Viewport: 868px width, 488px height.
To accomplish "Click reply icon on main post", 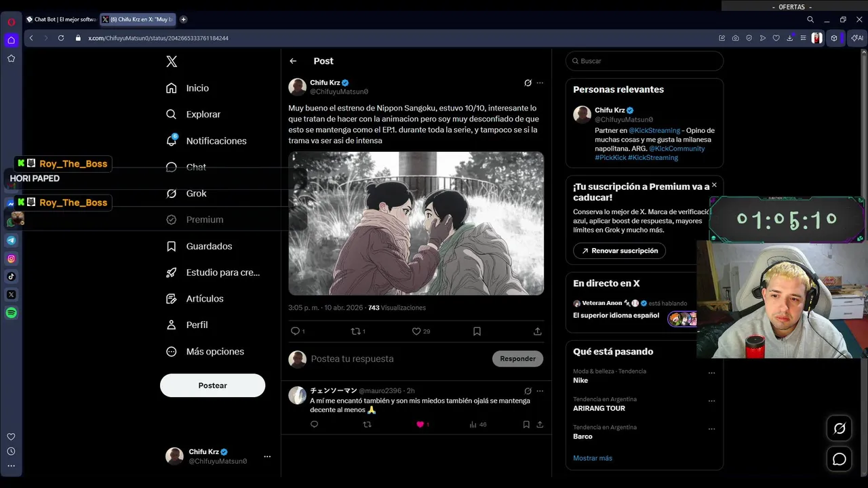I will click(x=295, y=331).
